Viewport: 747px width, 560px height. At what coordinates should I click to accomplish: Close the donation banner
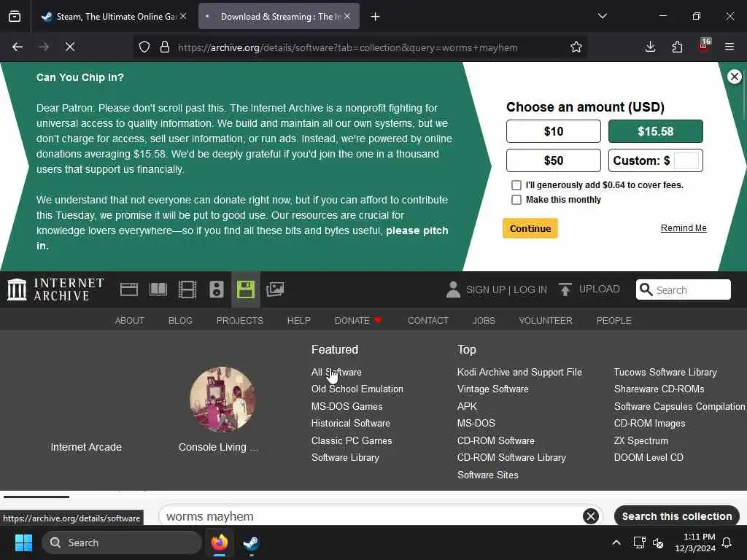pos(734,77)
